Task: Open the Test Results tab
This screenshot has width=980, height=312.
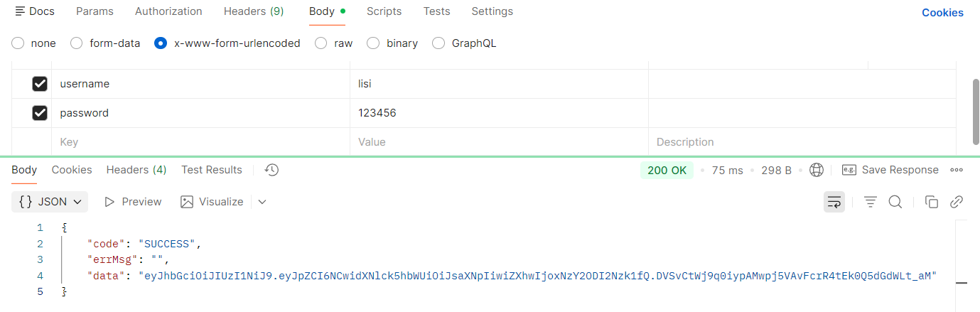Action: 212,170
